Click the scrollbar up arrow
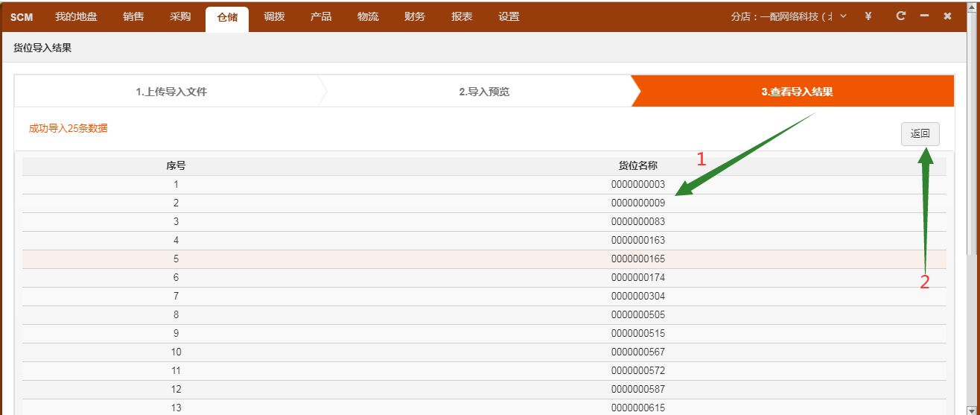 (x=973, y=7)
